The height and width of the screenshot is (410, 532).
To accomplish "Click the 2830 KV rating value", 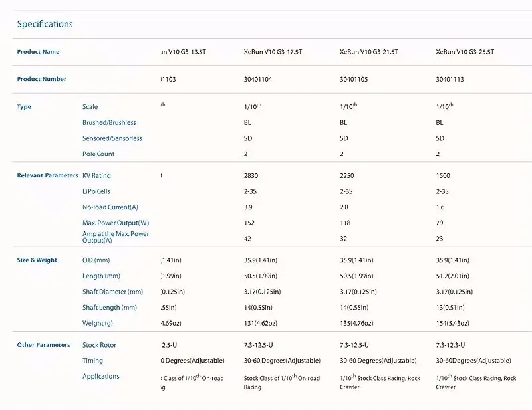I will (x=251, y=175).
